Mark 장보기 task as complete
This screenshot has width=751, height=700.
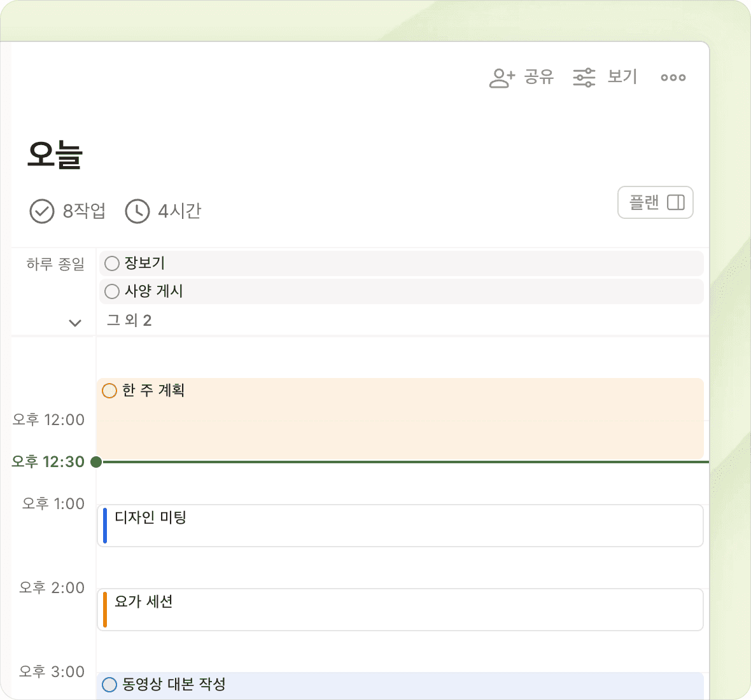tap(112, 263)
